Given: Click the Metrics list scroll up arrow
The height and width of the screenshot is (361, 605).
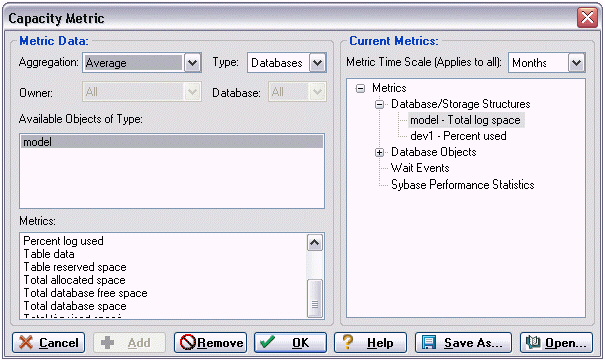Looking at the screenshot, I should (315, 243).
